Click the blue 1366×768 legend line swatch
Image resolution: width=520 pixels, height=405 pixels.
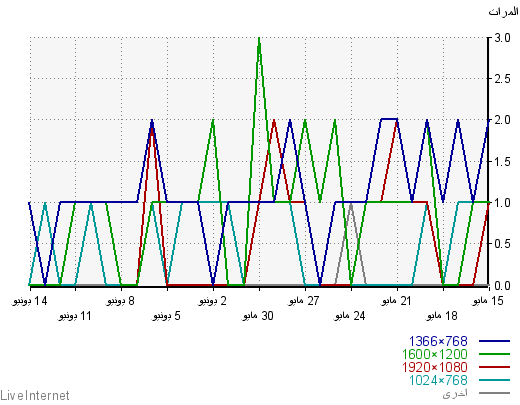[494, 341]
